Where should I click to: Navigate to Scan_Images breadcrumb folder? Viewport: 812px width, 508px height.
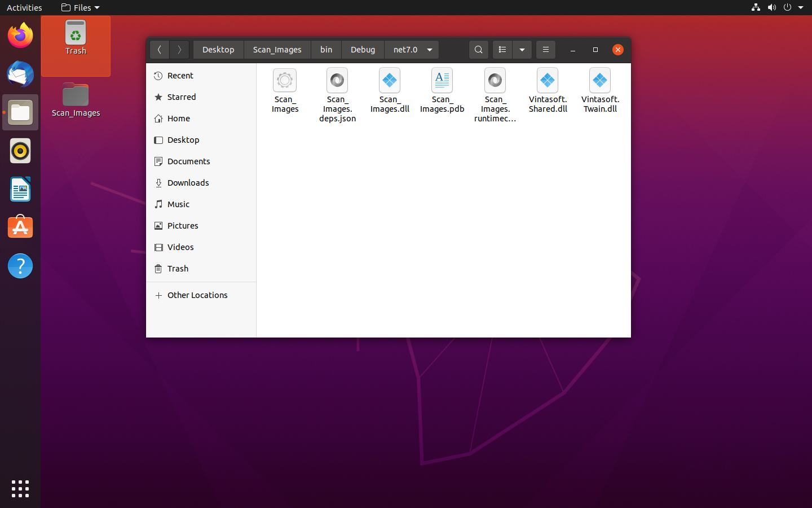(x=277, y=50)
